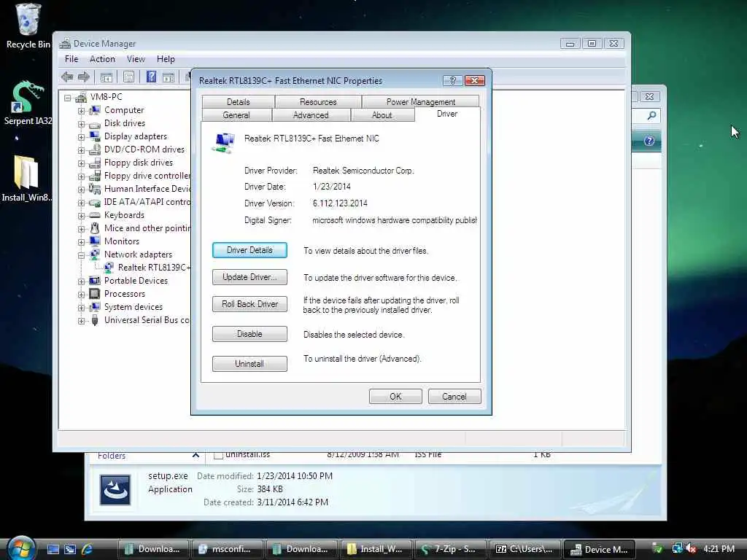Image resolution: width=747 pixels, height=560 pixels.
Task: Click Cancel in the Properties dialog
Action: coord(454,396)
